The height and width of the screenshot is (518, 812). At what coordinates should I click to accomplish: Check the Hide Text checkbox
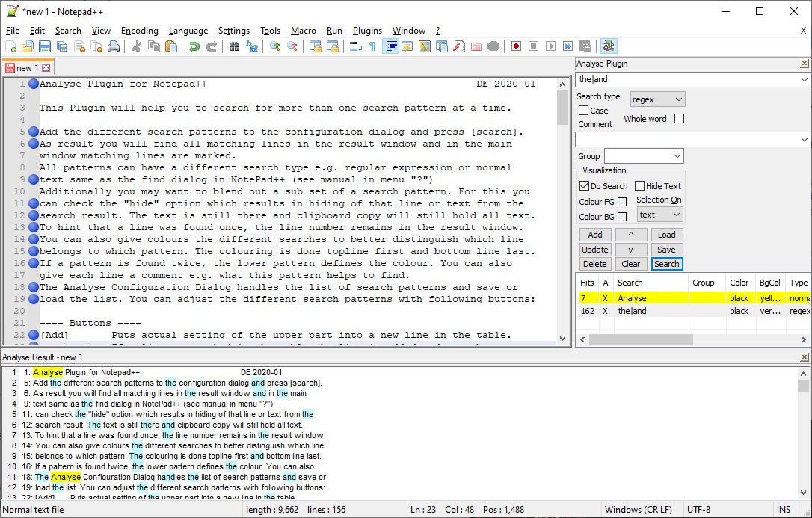click(x=639, y=186)
